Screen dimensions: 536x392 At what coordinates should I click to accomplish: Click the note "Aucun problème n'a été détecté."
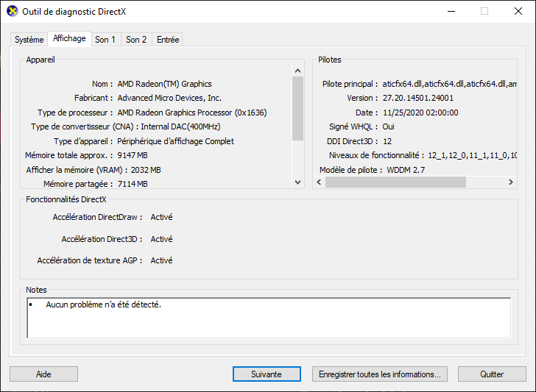click(x=104, y=304)
